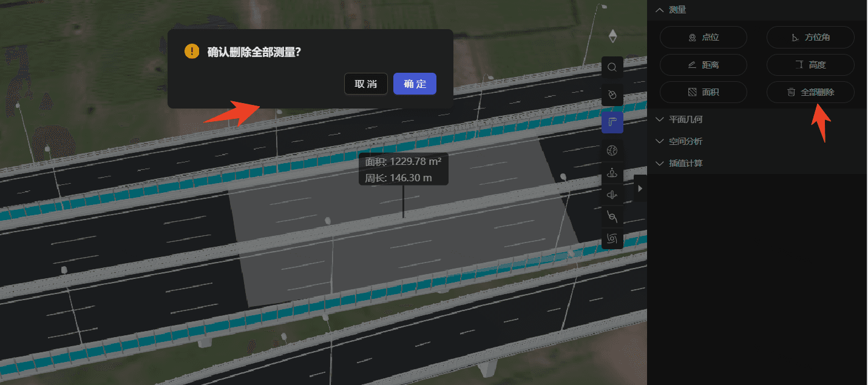868x385 pixels.
Task: Choose the 方位角 azimuth measurement
Action: 810,38
